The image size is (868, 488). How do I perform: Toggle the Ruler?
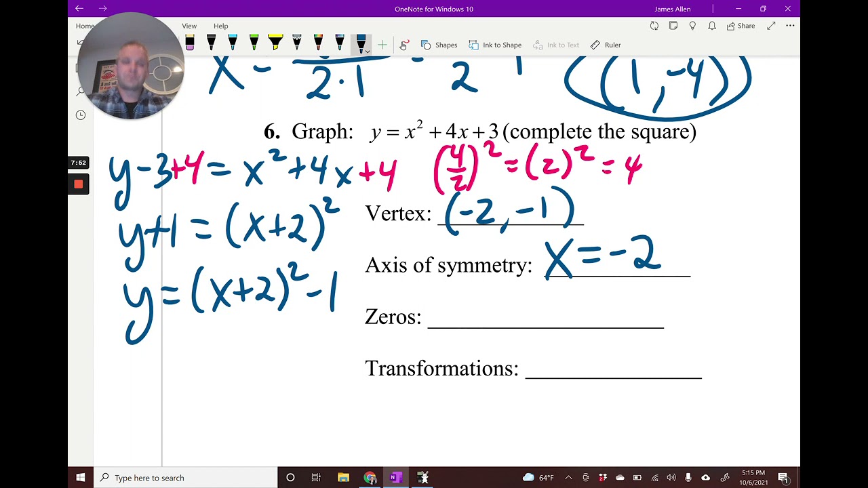(x=606, y=45)
